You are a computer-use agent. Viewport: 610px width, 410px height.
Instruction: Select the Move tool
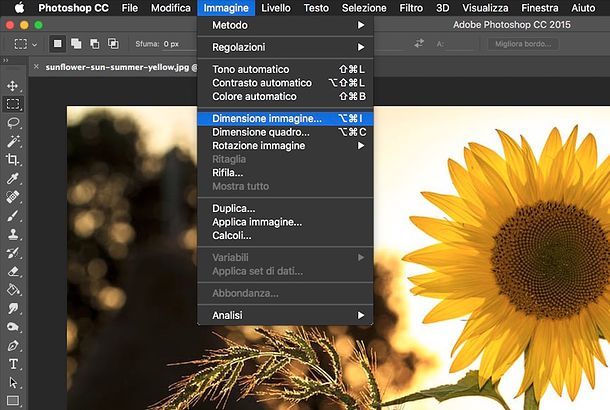click(x=13, y=86)
